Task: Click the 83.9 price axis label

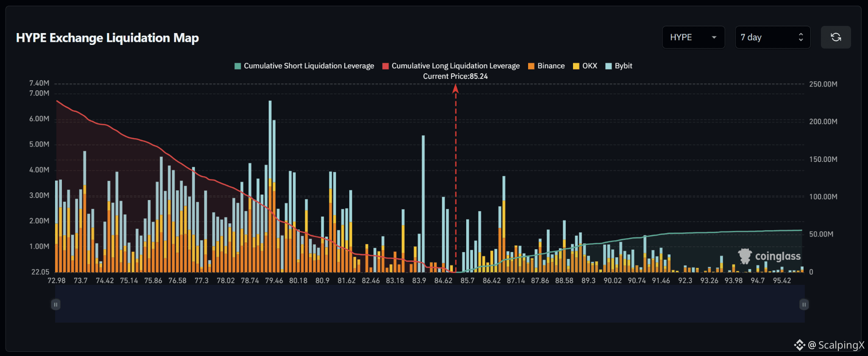Action: point(419,281)
